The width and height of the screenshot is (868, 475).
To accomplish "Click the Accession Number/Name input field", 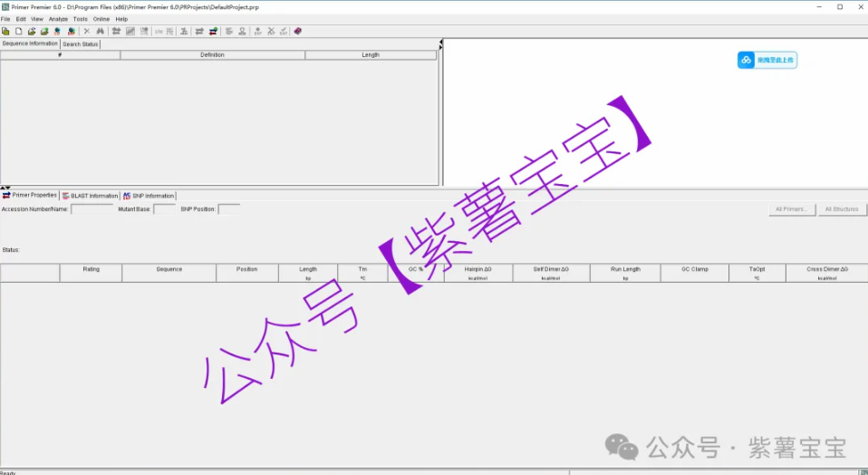I will [92, 209].
